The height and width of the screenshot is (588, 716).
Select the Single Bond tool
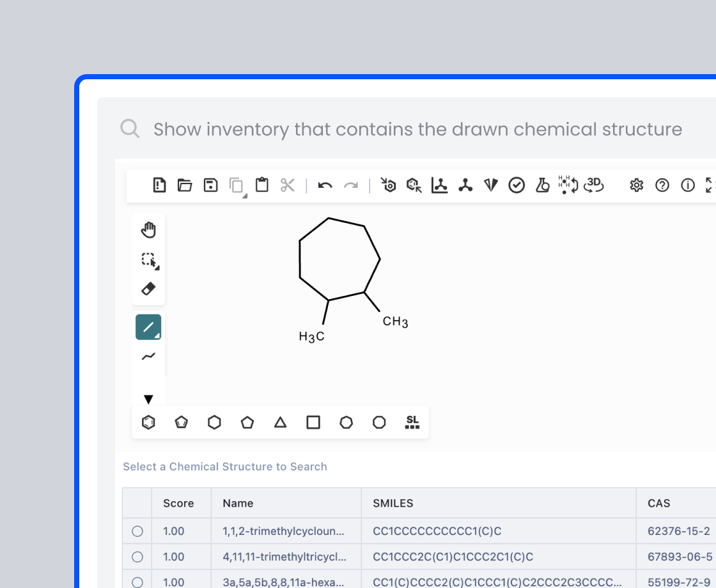(x=148, y=327)
